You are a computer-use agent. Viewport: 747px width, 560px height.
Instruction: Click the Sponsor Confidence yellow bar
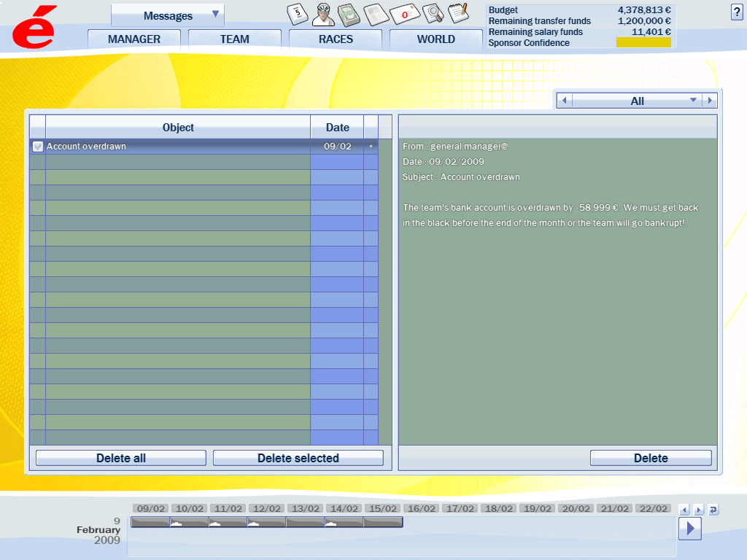click(643, 42)
